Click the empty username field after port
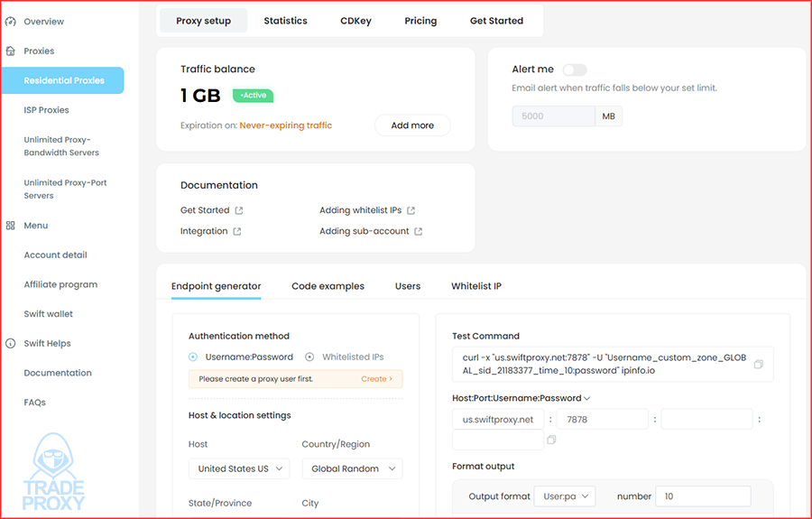The height and width of the screenshot is (519, 812). [x=706, y=420]
